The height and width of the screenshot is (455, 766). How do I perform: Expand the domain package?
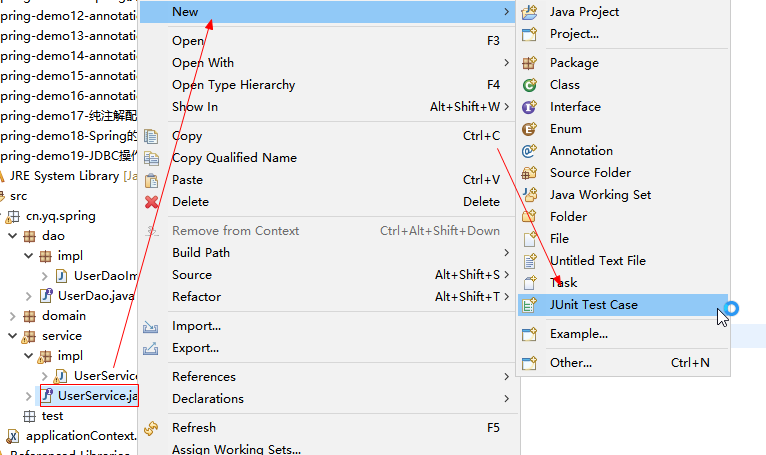(x=13, y=316)
